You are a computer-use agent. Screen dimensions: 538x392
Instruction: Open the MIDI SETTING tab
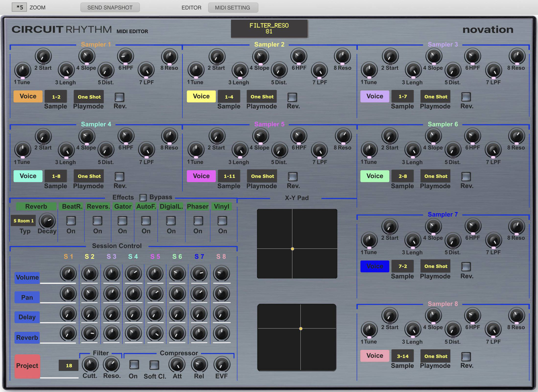pos(233,8)
